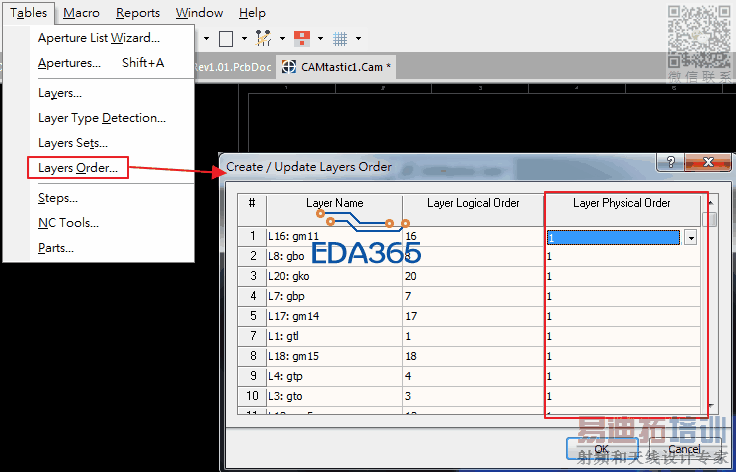Click the Layer Physical Order column header
The height and width of the screenshot is (472, 736).
pos(621,209)
